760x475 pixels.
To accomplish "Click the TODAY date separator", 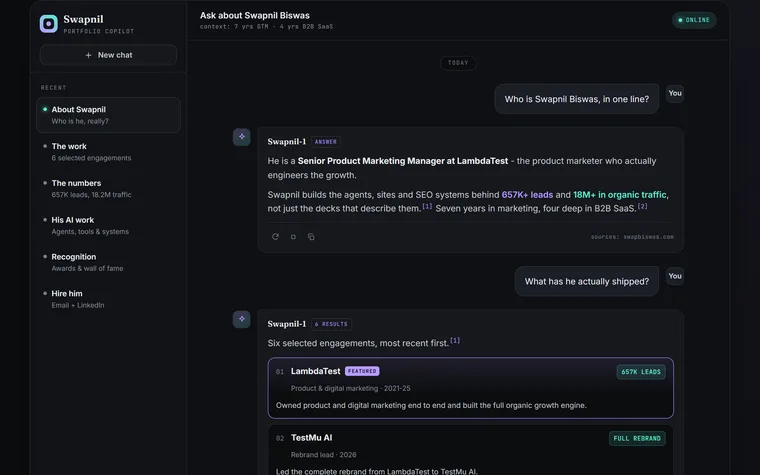I will click(458, 63).
